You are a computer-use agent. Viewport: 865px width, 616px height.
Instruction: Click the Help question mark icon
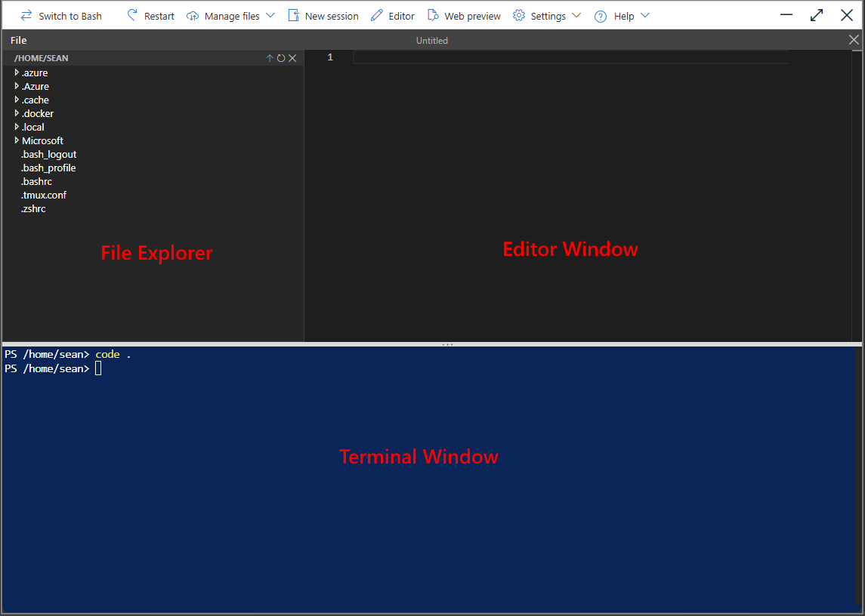pos(601,15)
